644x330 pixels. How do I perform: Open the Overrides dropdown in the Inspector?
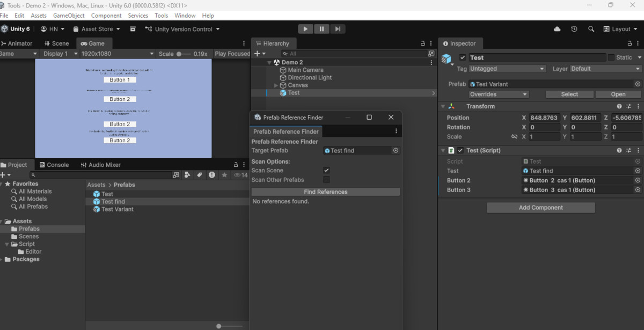[x=499, y=94]
